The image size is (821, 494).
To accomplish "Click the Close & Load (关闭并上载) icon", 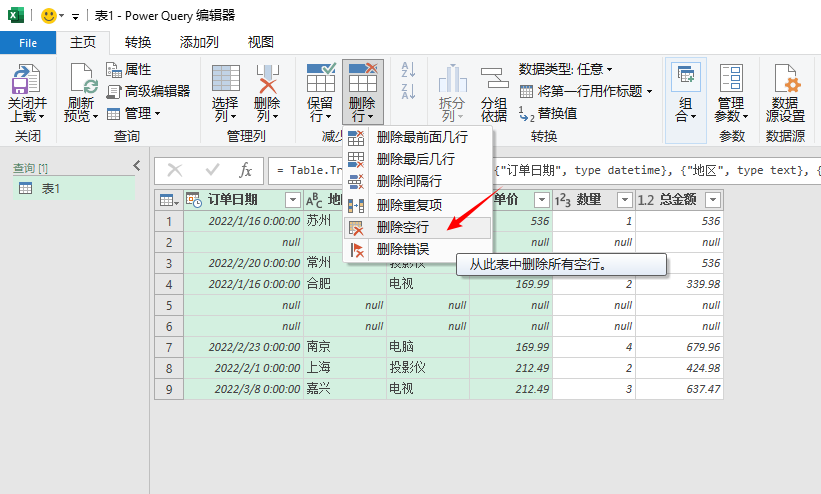I will [26, 79].
